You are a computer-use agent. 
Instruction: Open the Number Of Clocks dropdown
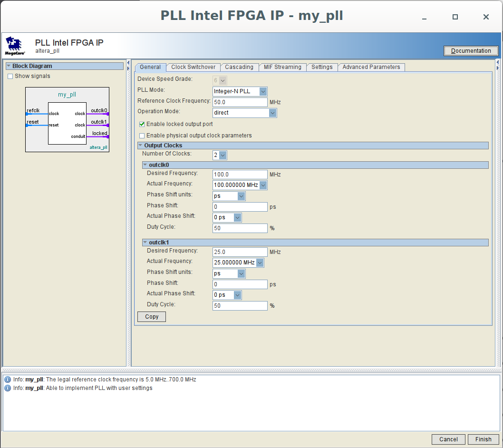tap(222, 156)
